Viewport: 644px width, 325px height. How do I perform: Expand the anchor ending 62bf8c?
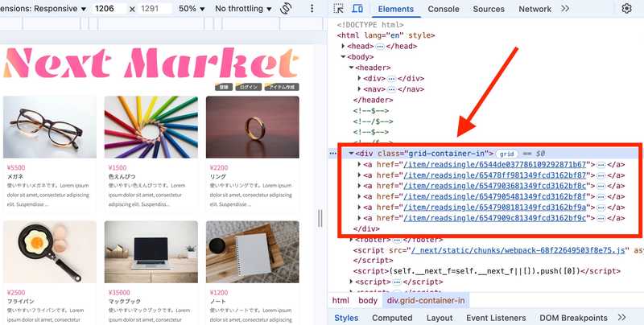coord(359,186)
